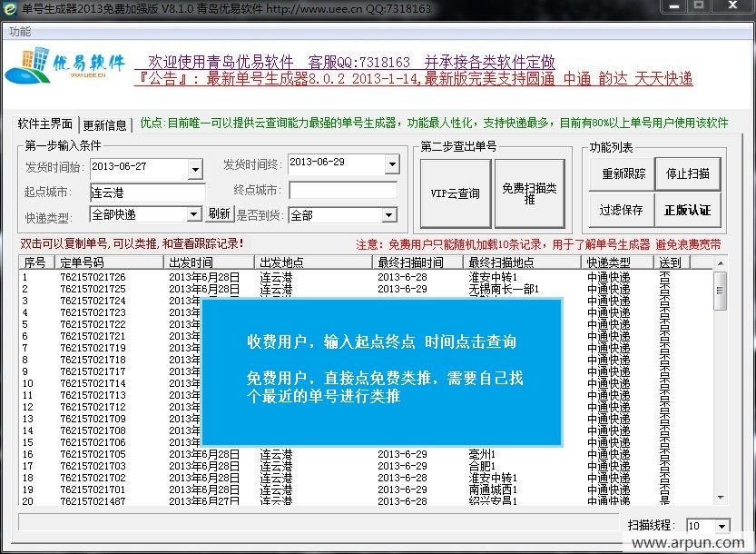Select order number 762157021709
The width and height of the screenshot is (756, 554).
coord(93,420)
